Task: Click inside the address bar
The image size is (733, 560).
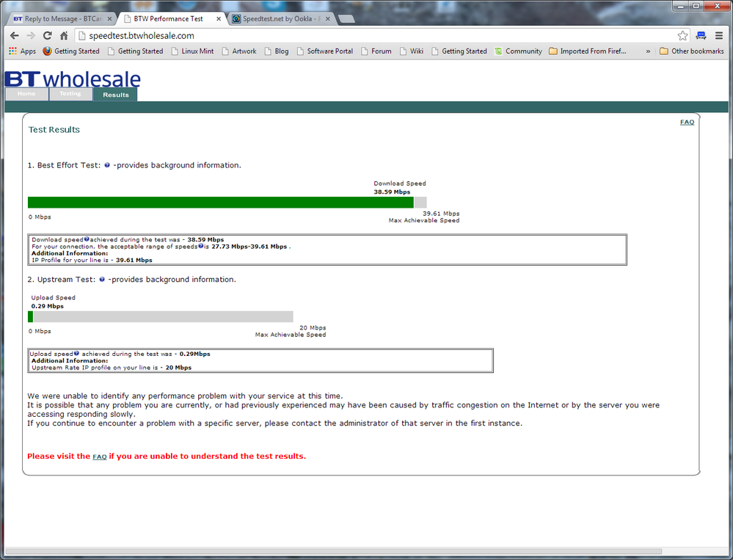Action: click(220, 34)
